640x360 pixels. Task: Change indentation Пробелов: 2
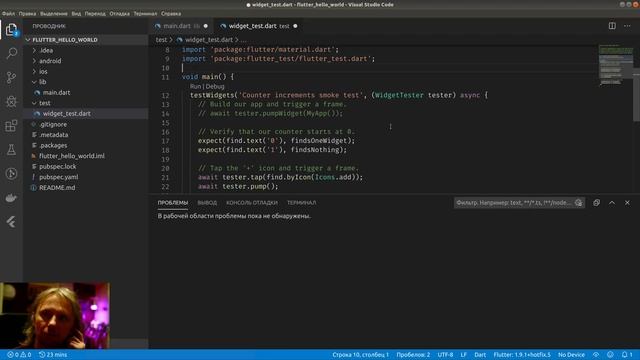413,355
